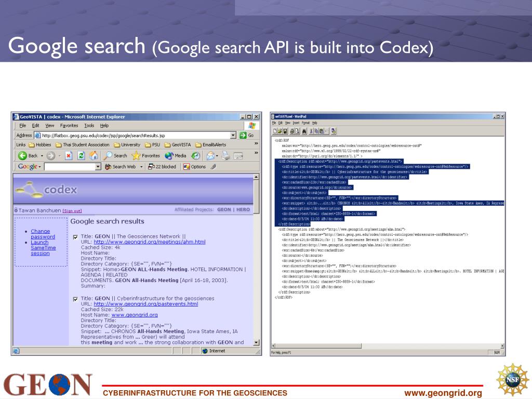This screenshot has height=399, width=532.
Task: Open the IE Tools menu
Action: click(x=89, y=126)
